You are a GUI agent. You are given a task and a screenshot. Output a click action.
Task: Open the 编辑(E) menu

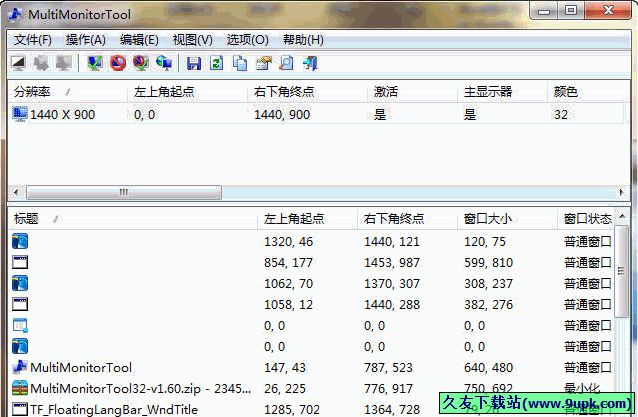coord(139,40)
